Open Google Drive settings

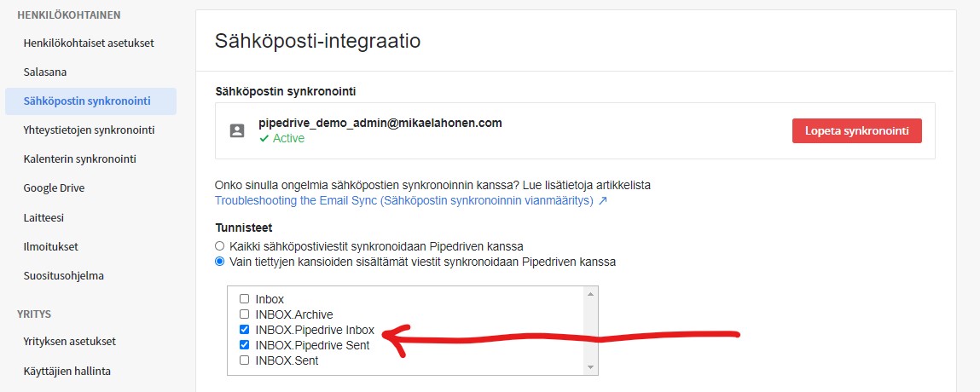[x=54, y=187]
